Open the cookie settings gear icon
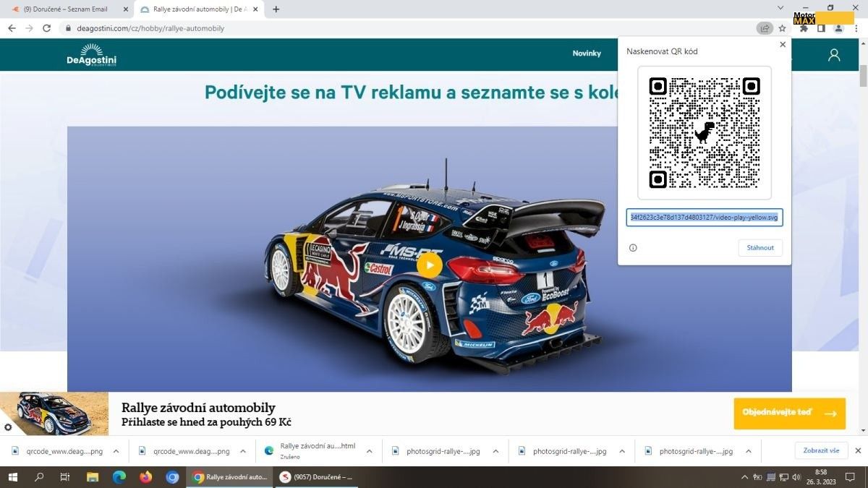 [8, 427]
